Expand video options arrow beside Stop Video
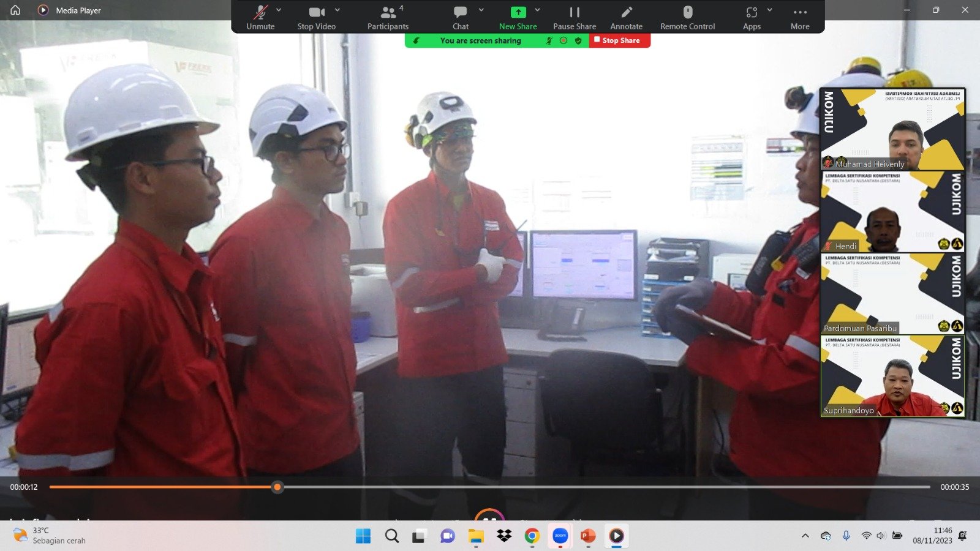The width and height of the screenshot is (980, 551). (x=337, y=10)
